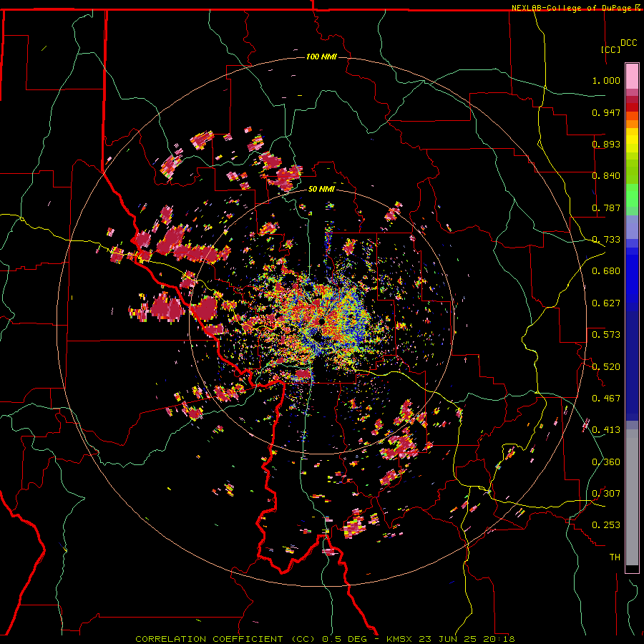This screenshot has width=644, height=644.
Task: Click the 0.787 scale value
Action: pyautogui.click(x=606, y=208)
